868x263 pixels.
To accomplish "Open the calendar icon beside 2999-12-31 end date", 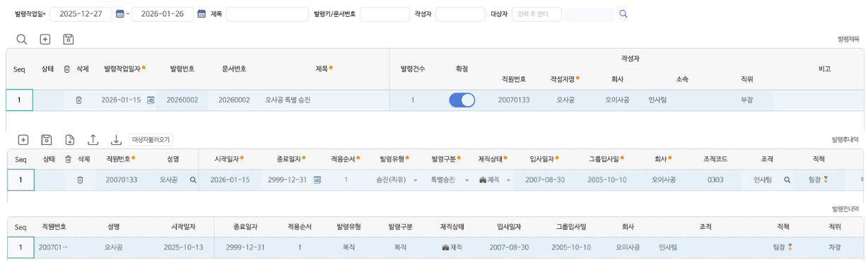I will pos(317,180).
